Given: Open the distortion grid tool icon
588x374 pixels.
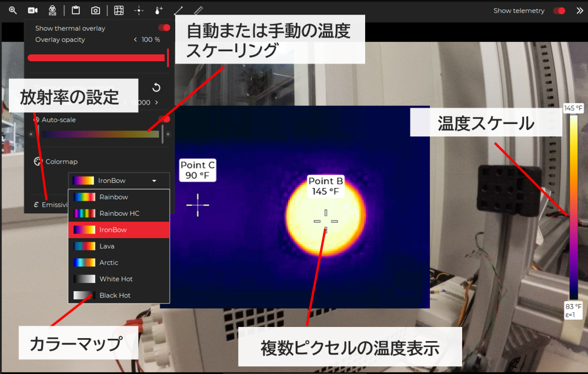Looking at the screenshot, I should point(119,11).
